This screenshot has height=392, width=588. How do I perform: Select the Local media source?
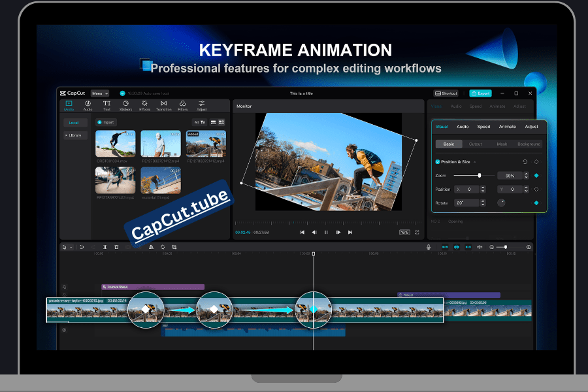click(x=75, y=123)
